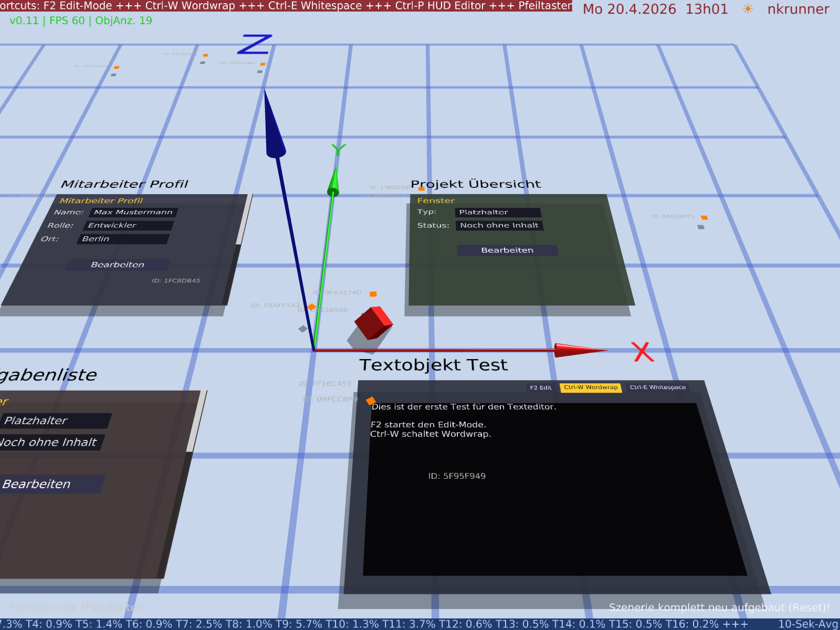Click the red X-axis arrowhead cone

tap(577, 350)
